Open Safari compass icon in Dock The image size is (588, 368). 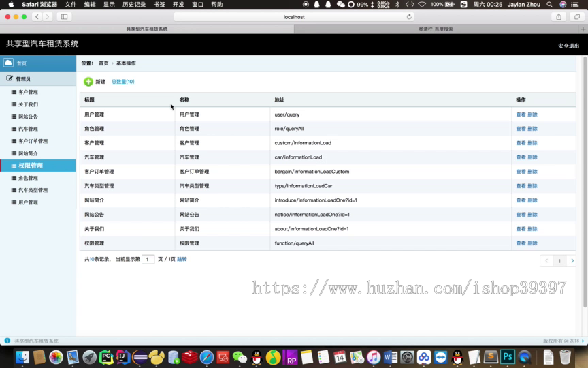[207, 357]
